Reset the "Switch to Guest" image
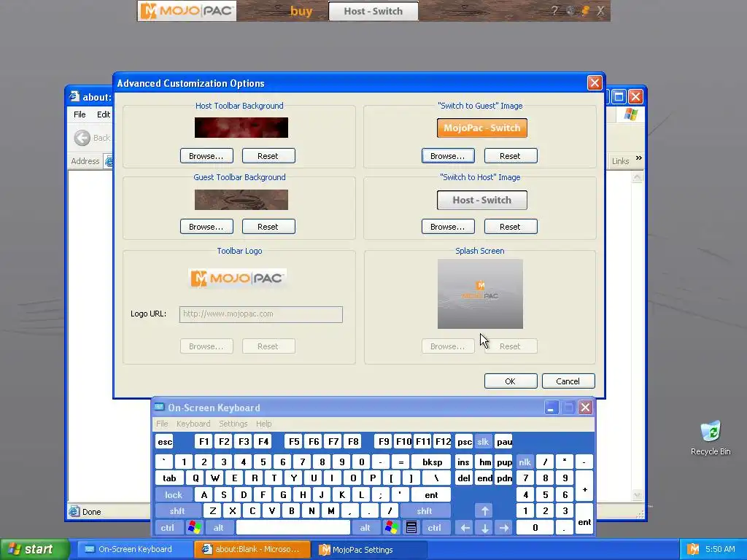Image resolution: width=747 pixels, height=560 pixels. [510, 156]
